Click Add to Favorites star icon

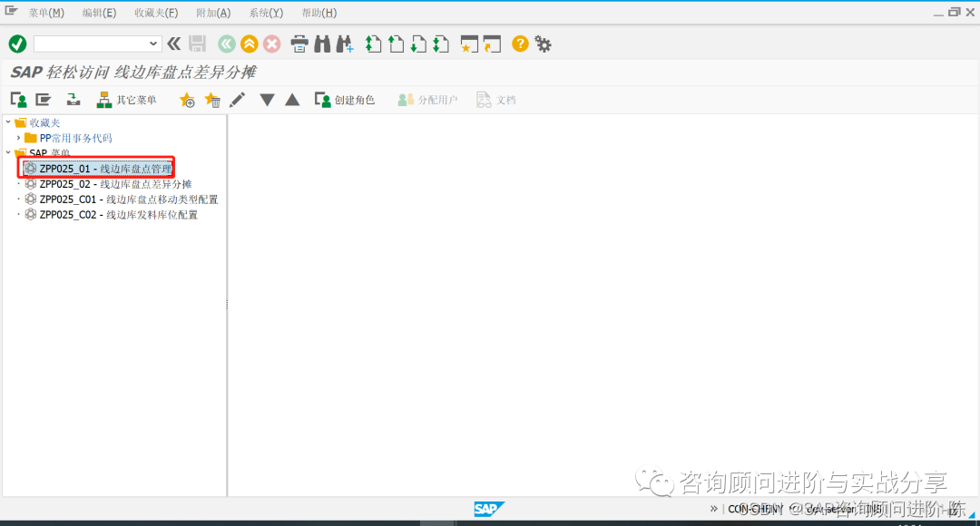(x=187, y=100)
